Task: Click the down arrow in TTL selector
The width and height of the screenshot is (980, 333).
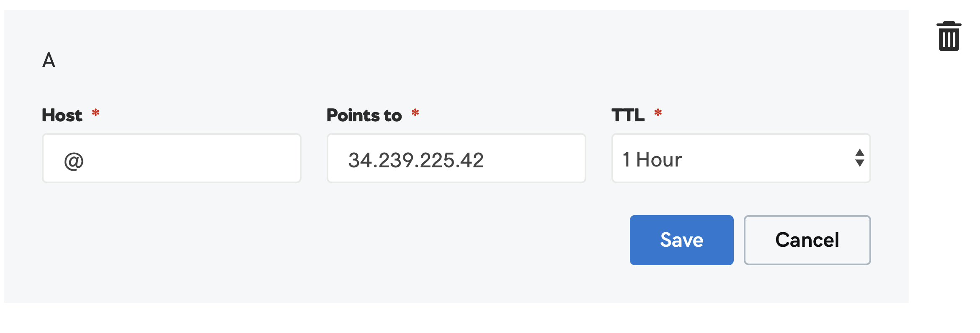Action: coord(860,163)
